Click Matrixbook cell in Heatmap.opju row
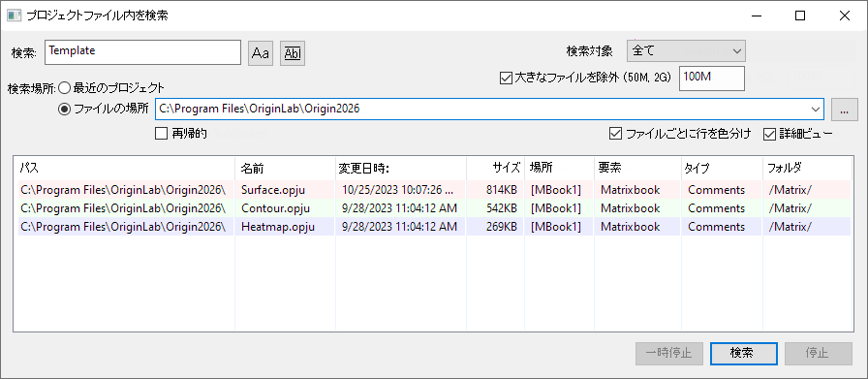Viewport: 868px width, 379px height. [x=630, y=227]
